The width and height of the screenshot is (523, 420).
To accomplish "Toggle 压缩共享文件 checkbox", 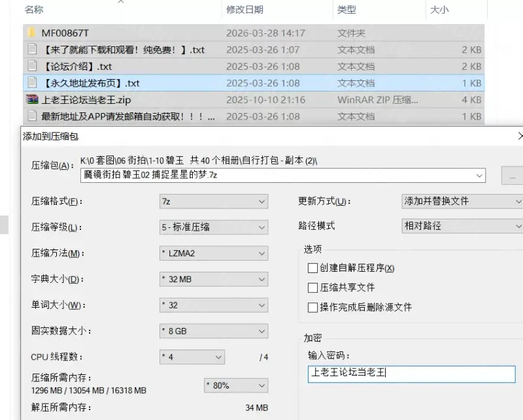I will (312, 287).
